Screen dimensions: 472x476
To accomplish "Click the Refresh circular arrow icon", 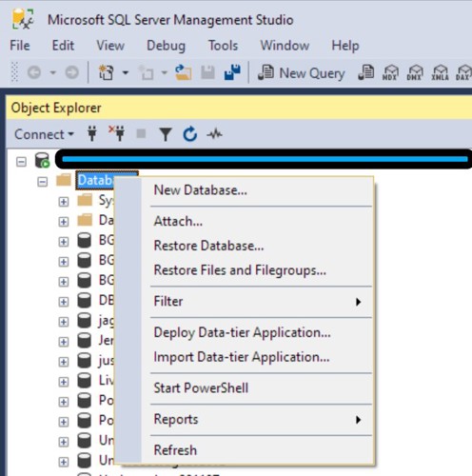I will tap(189, 134).
